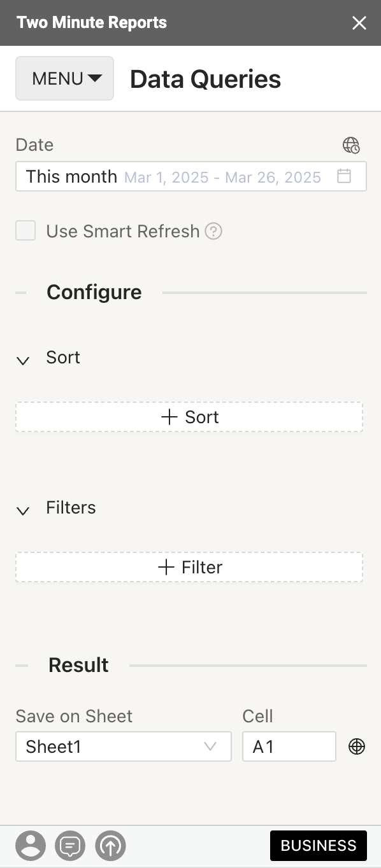This screenshot has width=381, height=868.
Task: Open the calendar icon in date field
Action: click(344, 176)
